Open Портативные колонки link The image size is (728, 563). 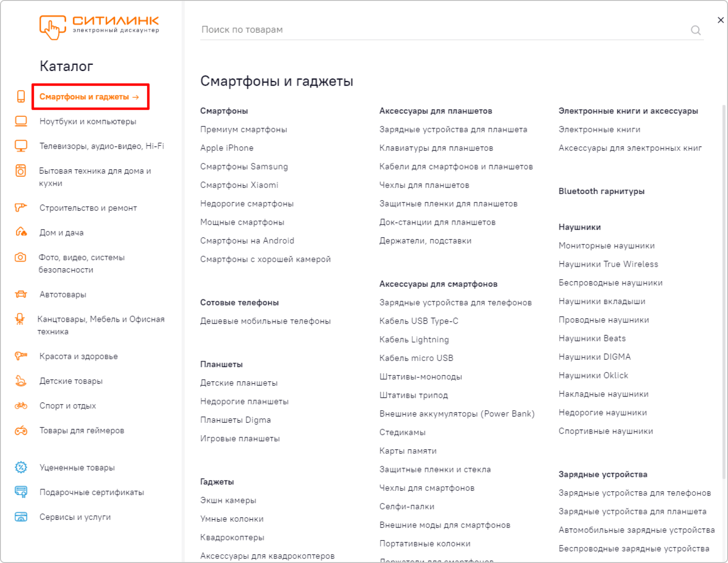click(425, 543)
